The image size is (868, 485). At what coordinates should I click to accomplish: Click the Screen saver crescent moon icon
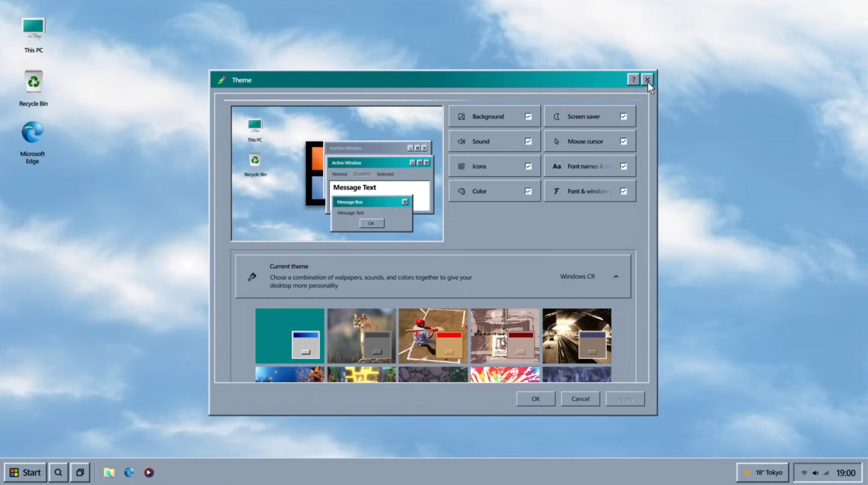pyautogui.click(x=557, y=116)
